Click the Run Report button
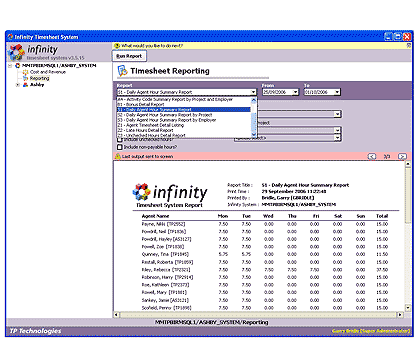 [x=129, y=56]
